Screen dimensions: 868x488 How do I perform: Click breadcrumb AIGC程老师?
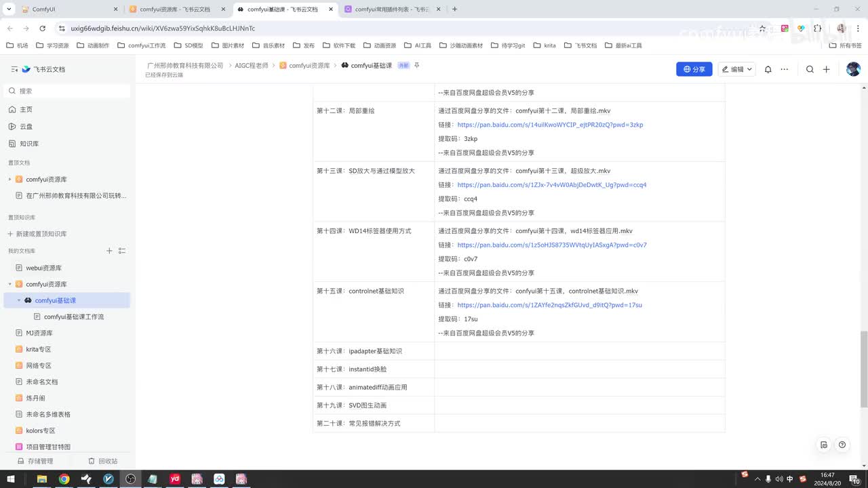pos(252,66)
